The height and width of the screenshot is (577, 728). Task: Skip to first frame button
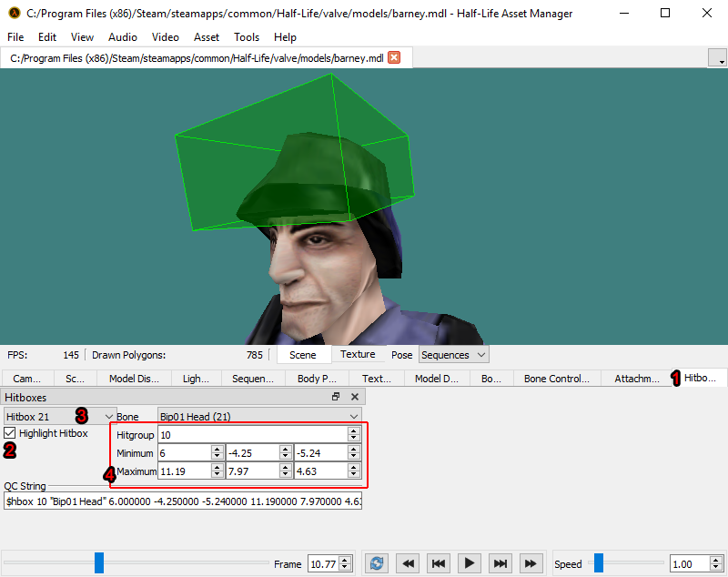click(439, 563)
